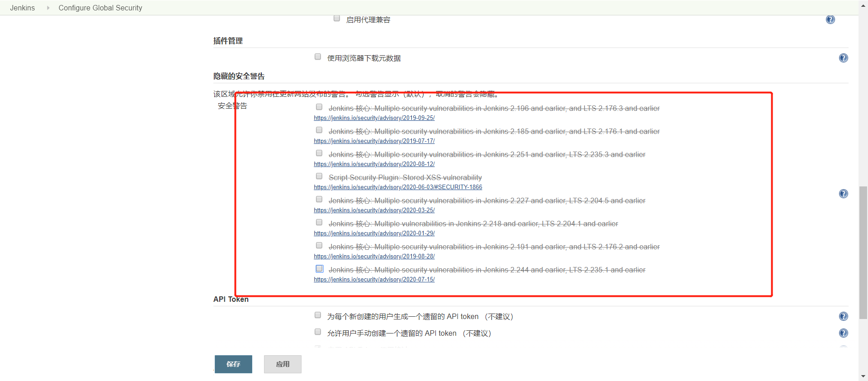
Task: Check Script Security Plugin Stored XSS warning
Action: (x=319, y=176)
